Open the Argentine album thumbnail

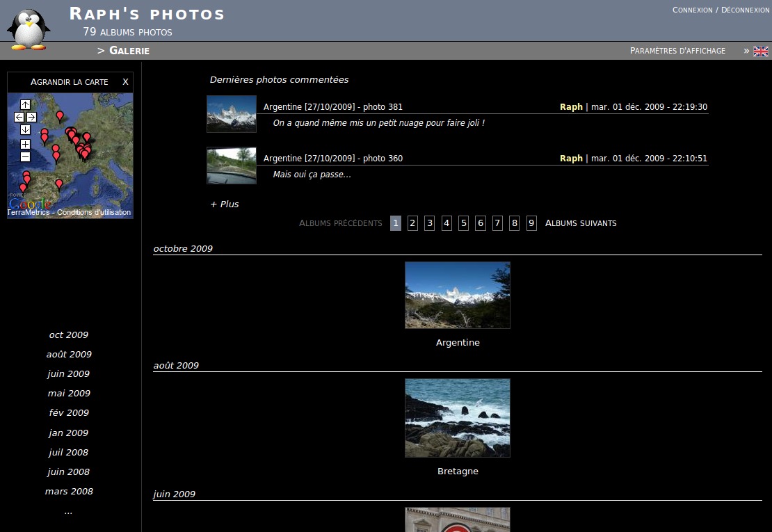458,295
